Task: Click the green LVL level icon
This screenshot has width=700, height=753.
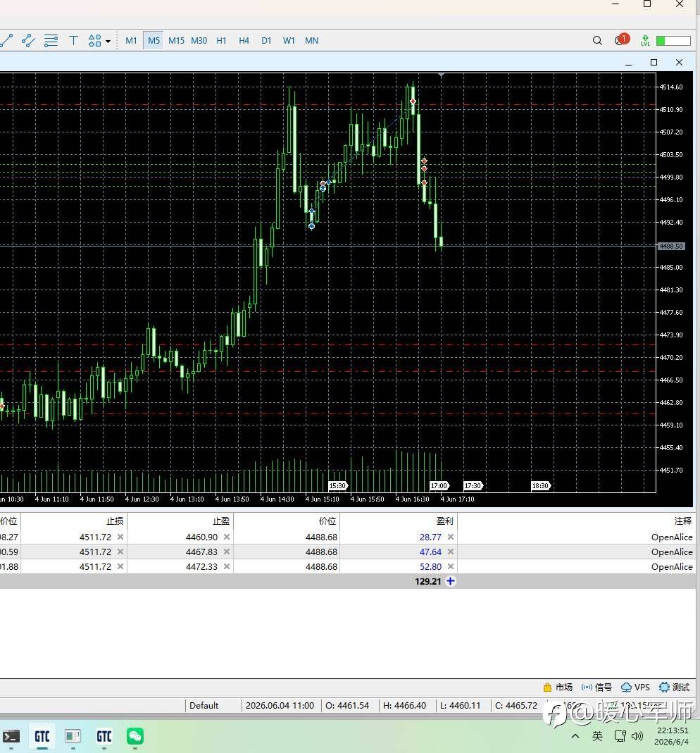Action: pos(645,41)
